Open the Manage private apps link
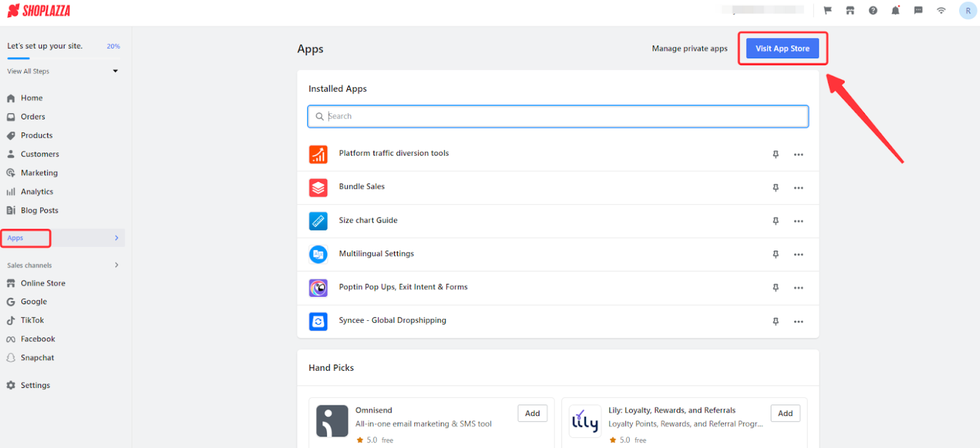The width and height of the screenshot is (980, 448). coord(689,49)
